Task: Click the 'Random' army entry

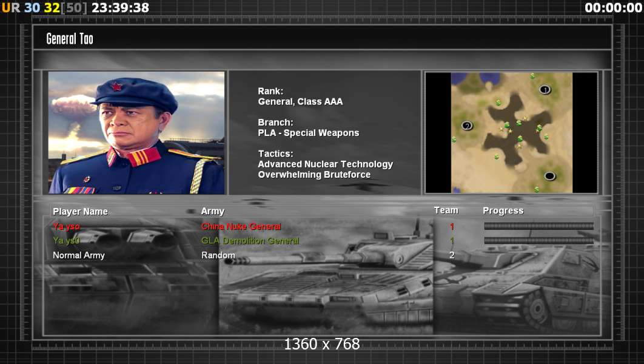Action: coord(218,255)
